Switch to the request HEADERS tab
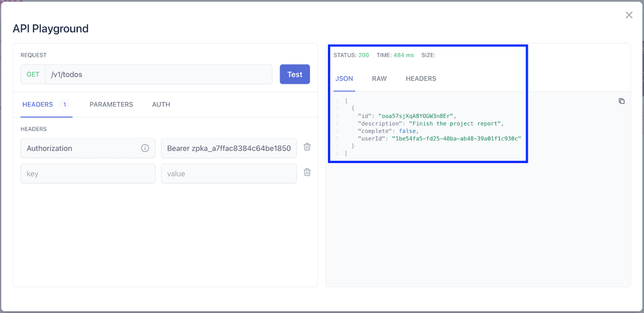Viewport: 644px width, 313px height. point(37,105)
